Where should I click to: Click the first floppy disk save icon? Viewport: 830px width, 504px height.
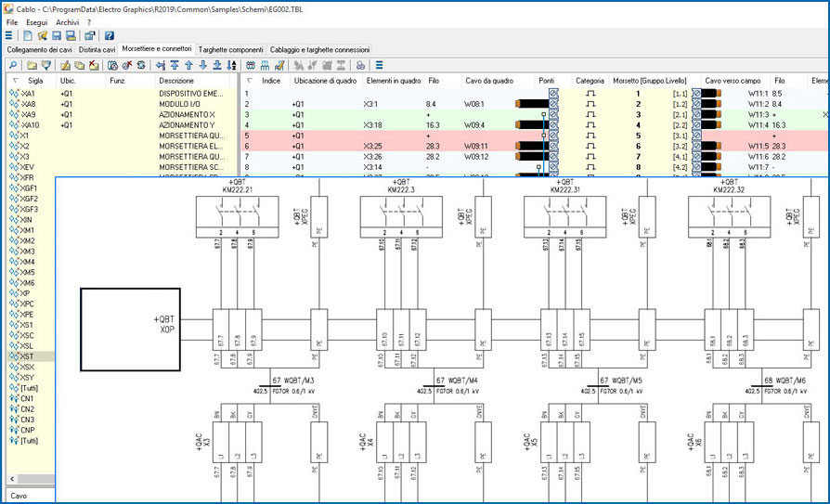57,35
